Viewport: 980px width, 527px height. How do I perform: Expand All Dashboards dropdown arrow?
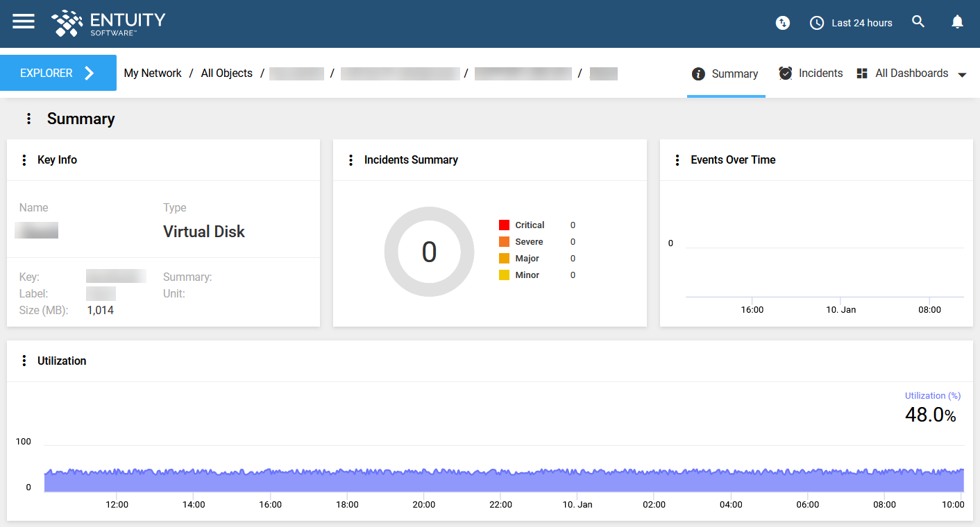point(962,74)
